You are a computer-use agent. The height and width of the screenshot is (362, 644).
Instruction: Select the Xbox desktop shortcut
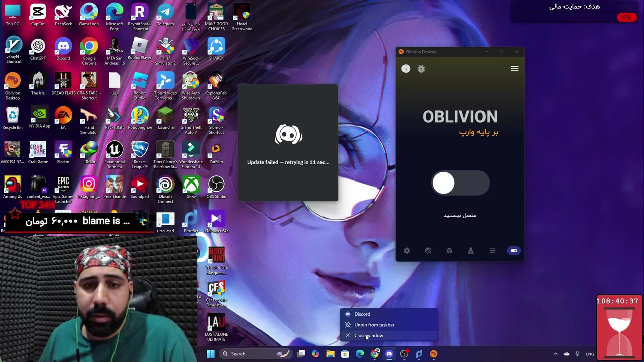[x=191, y=187]
